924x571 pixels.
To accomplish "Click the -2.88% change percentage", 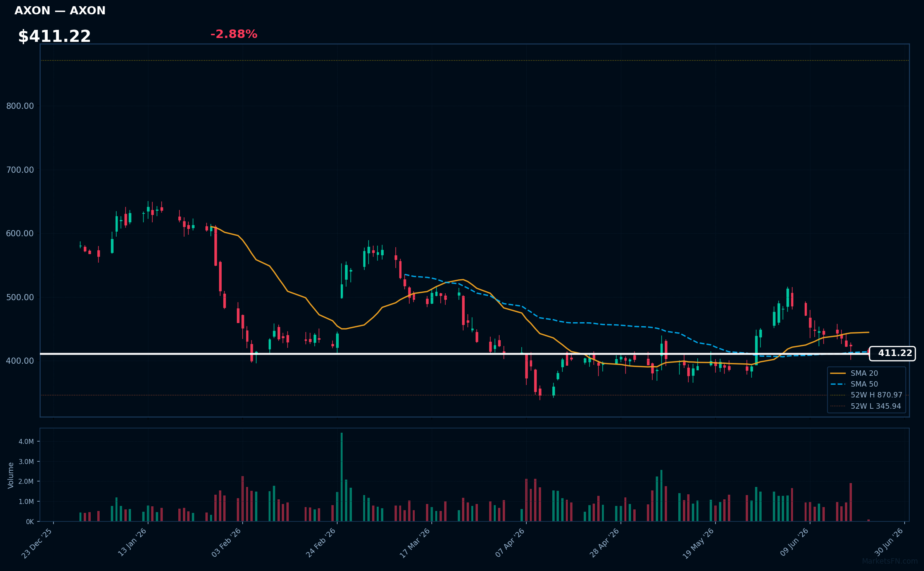I will 234,34.
